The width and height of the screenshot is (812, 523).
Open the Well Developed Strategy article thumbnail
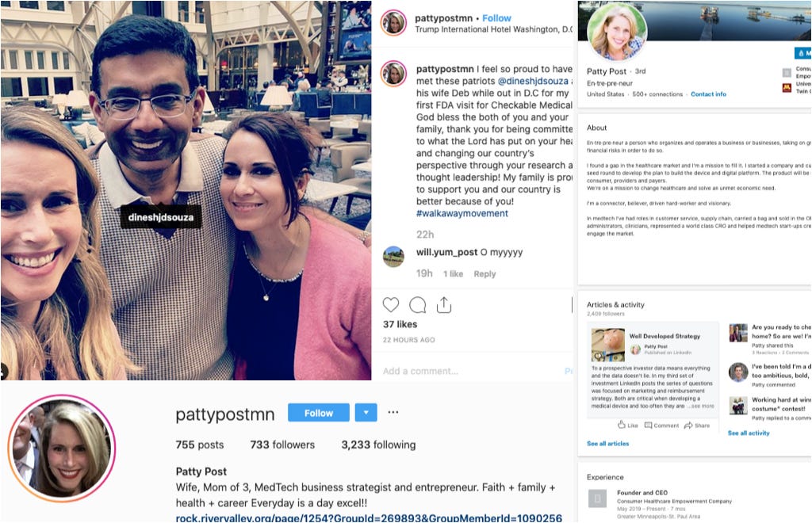point(608,345)
